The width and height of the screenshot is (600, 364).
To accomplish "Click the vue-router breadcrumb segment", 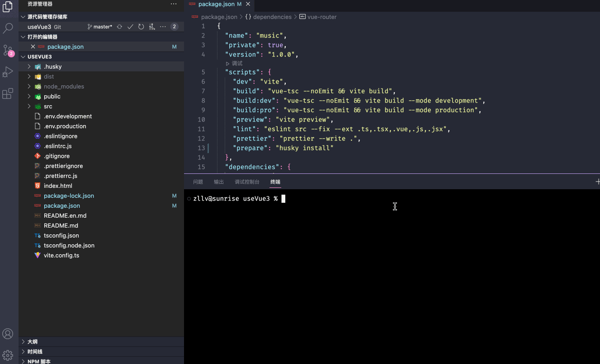I will point(318,17).
